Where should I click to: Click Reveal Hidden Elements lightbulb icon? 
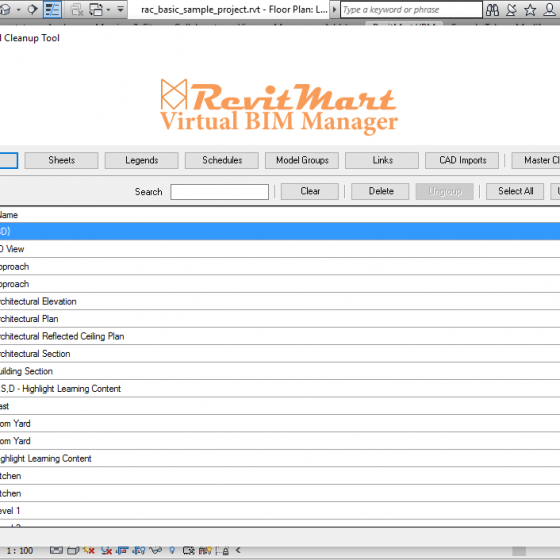point(172,551)
